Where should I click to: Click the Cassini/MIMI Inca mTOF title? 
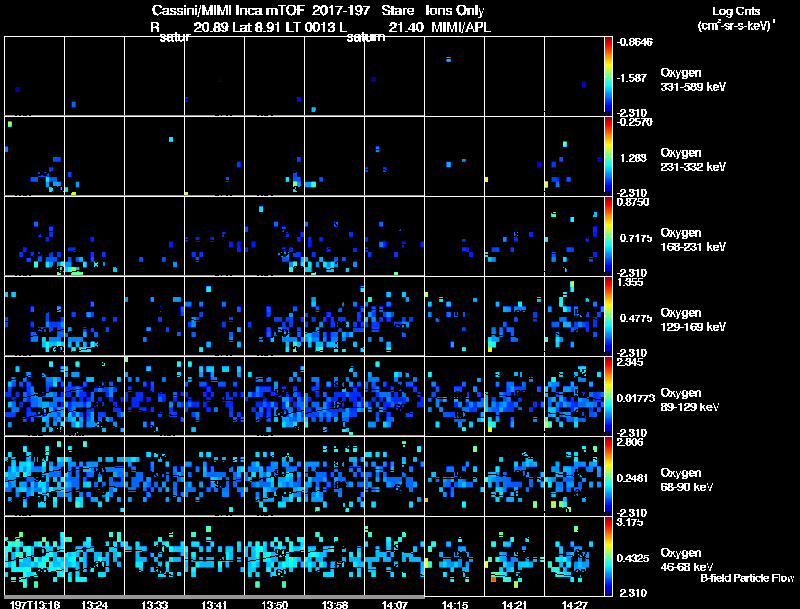click(228, 10)
